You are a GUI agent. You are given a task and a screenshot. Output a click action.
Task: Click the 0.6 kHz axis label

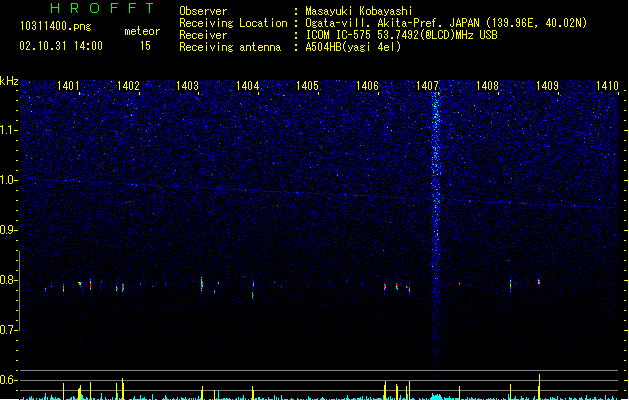tap(8, 380)
